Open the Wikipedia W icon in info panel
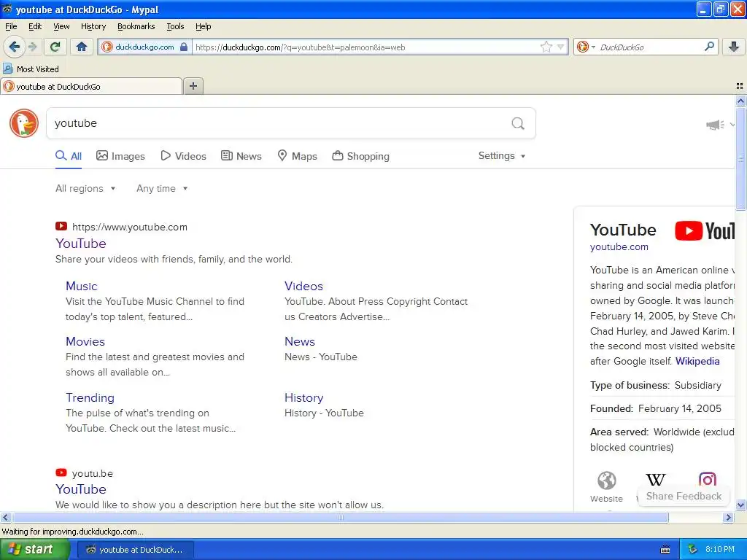Image resolution: width=747 pixels, height=560 pixels. tap(656, 480)
